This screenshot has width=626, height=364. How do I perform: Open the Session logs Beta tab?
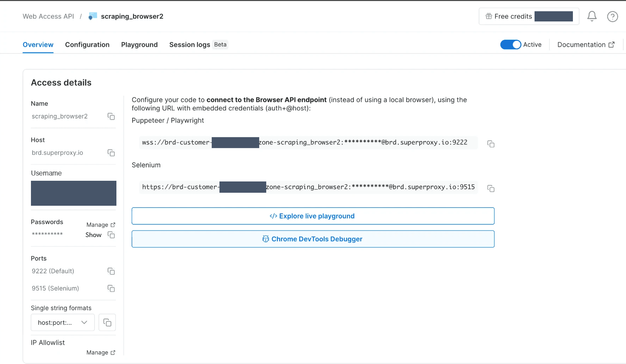(199, 45)
